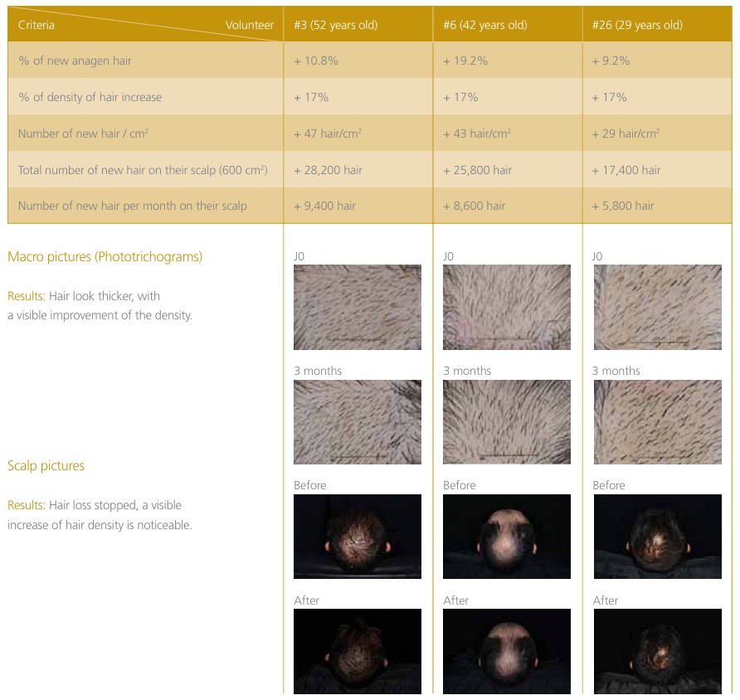Image resolution: width=740 pixels, height=700 pixels.
Task: View volunteer #6 three-month macro picture
Action: click(506, 422)
